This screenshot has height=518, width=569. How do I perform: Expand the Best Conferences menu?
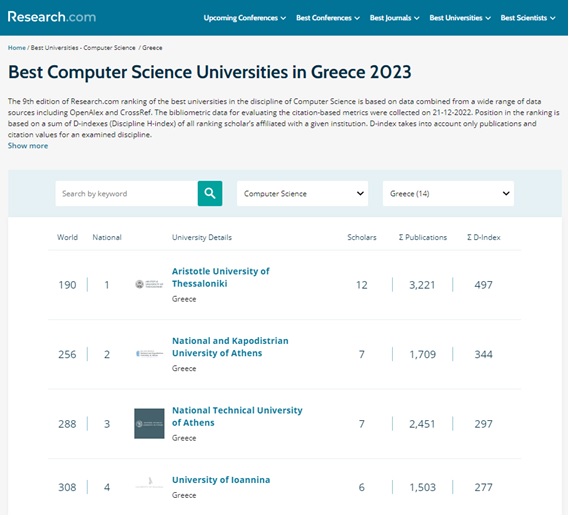(x=328, y=18)
